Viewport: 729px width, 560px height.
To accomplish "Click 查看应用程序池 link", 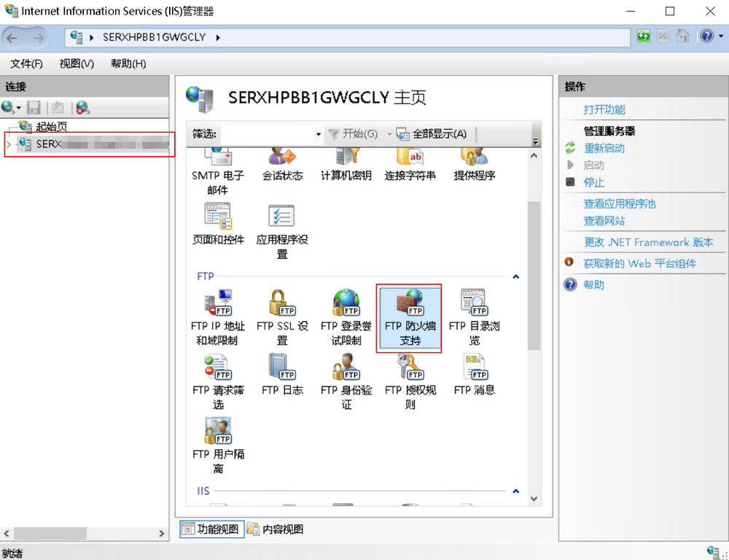I will (x=620, y=203).
